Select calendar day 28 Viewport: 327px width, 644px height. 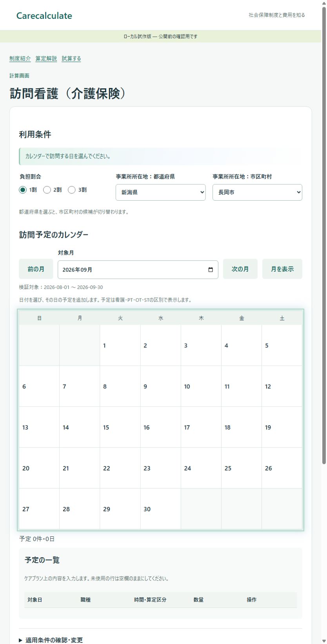[80, 509]
